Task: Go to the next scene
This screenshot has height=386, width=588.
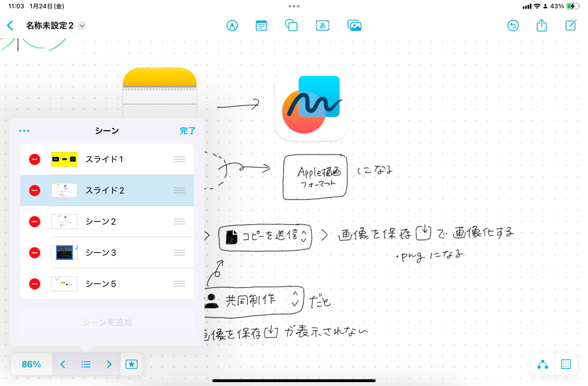Action: 109,364
